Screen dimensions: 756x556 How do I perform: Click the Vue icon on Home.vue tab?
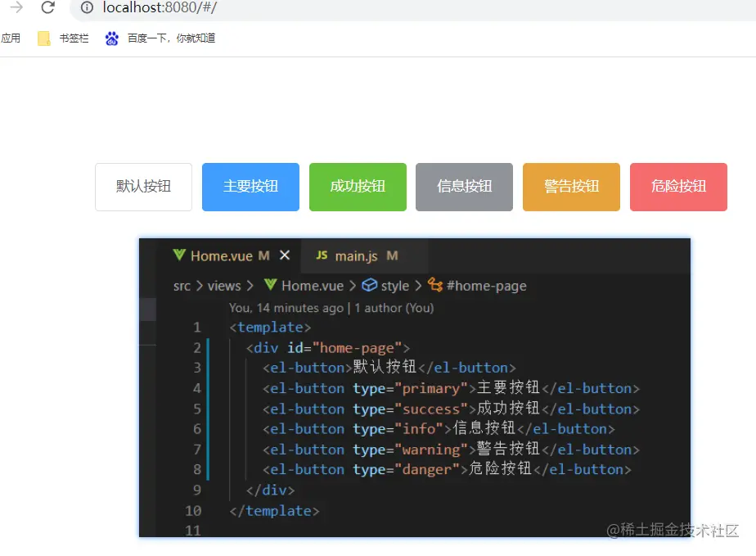(x=179, y=255)
